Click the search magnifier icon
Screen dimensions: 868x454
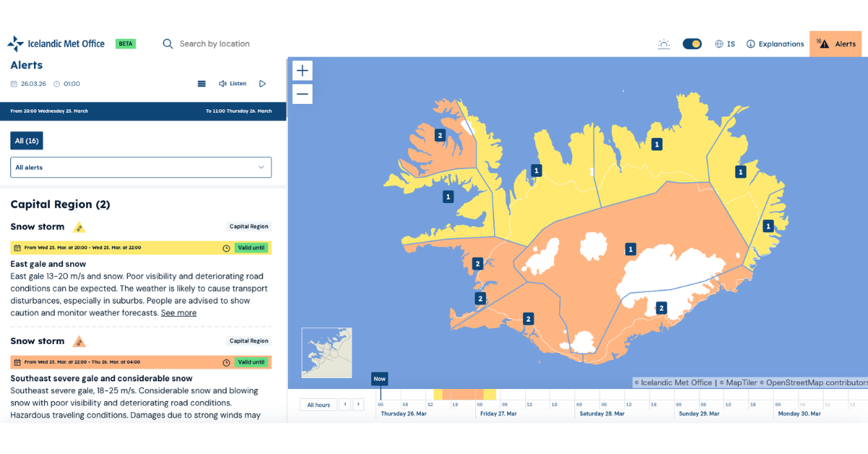[x=168, y=44]
